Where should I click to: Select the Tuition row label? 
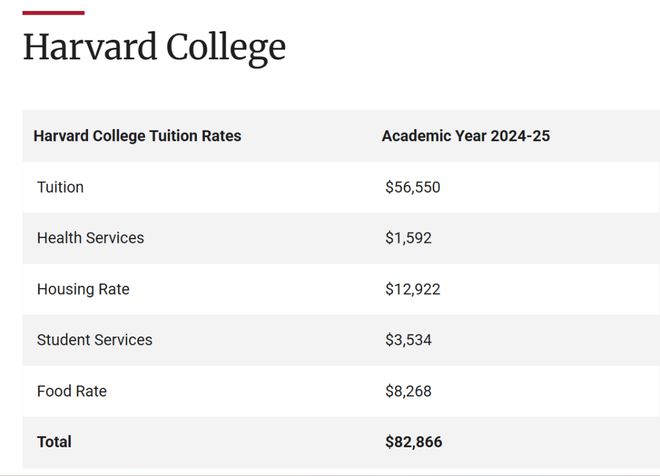(60, 187)
